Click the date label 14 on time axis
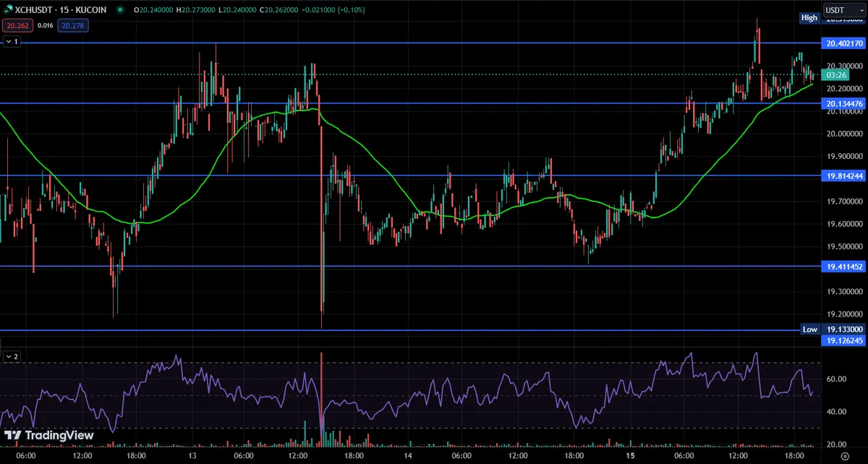868x464 pixels. point(408,457)
